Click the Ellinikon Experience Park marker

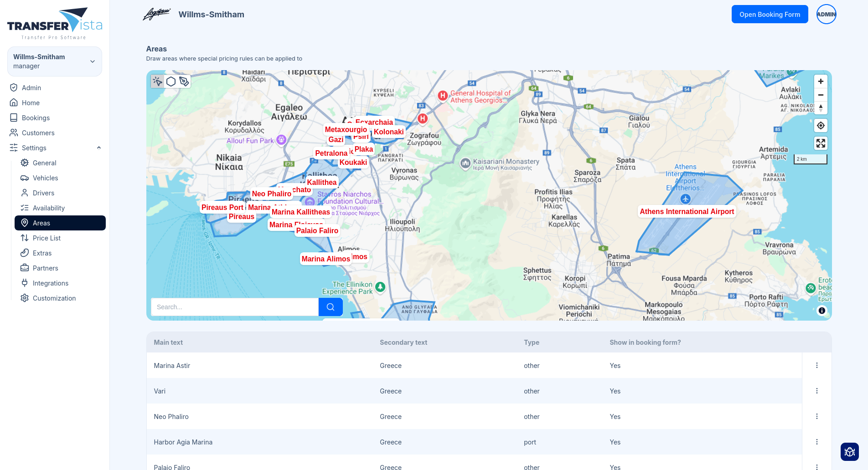[380, 287]
